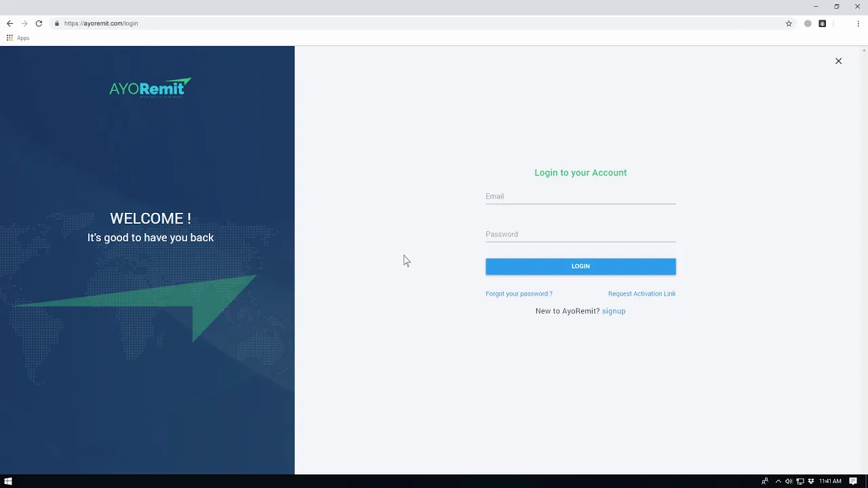Minimize the browser window
The height and width of the screenshot is (488, 868).
tap(816, 6)
